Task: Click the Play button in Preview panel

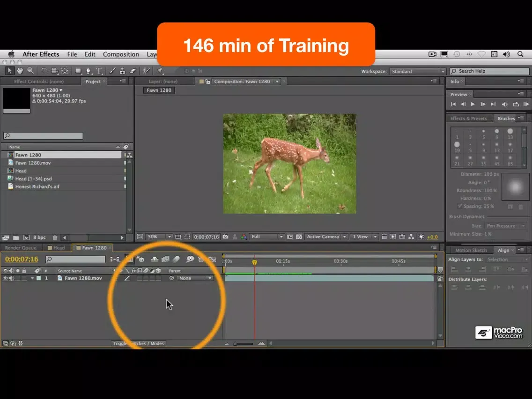Action: 473,104
